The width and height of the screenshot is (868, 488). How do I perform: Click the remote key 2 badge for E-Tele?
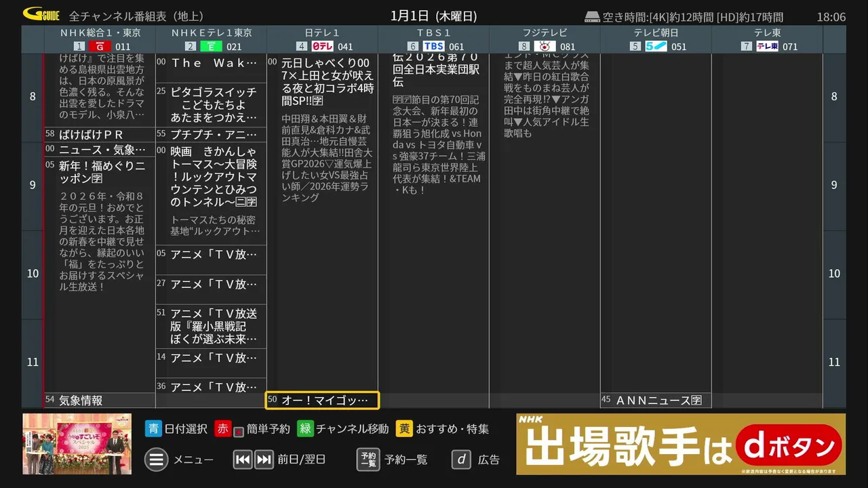191,46
